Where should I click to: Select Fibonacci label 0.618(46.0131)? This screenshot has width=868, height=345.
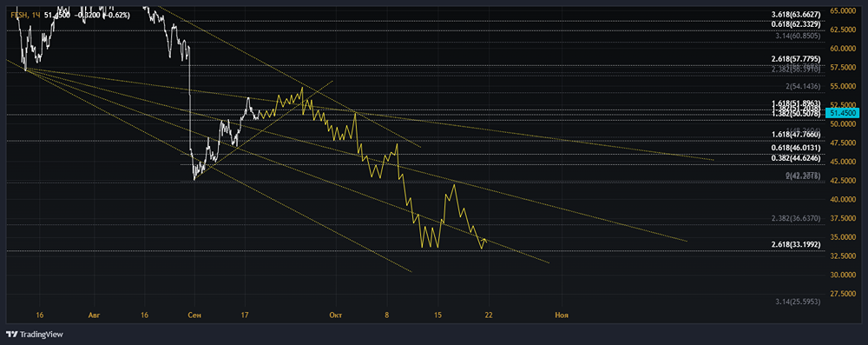pos(797,149)
